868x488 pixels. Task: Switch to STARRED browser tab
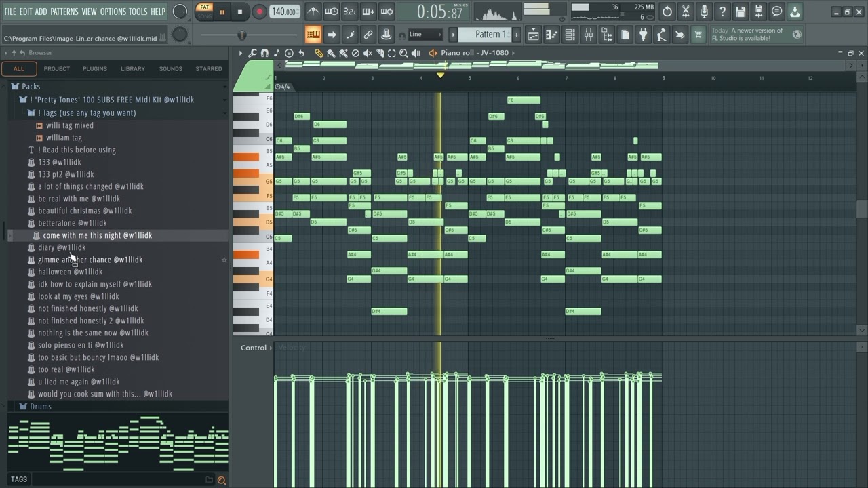click(209, 68)
